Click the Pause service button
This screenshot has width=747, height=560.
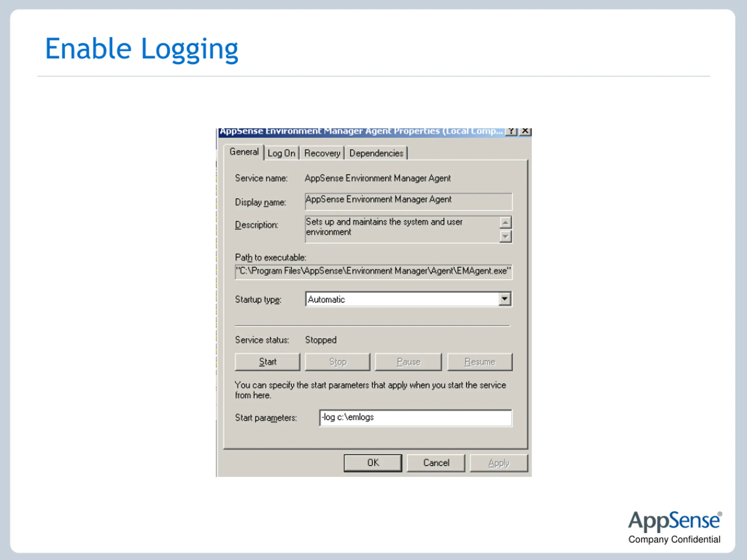pyautogui.click(x=408, y=362)
